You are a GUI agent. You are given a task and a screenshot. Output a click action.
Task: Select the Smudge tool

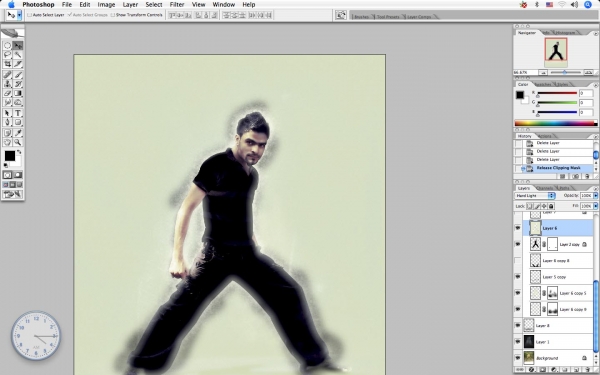7,103
